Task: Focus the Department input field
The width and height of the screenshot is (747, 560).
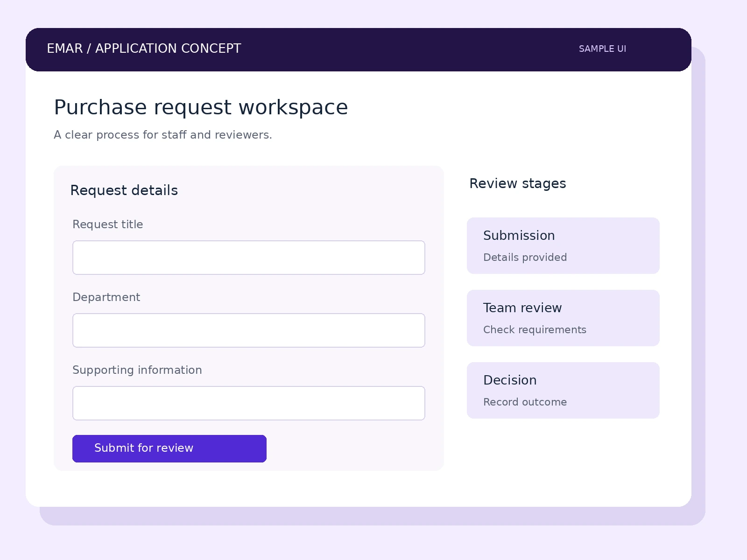Action: [x=249, y=330]
